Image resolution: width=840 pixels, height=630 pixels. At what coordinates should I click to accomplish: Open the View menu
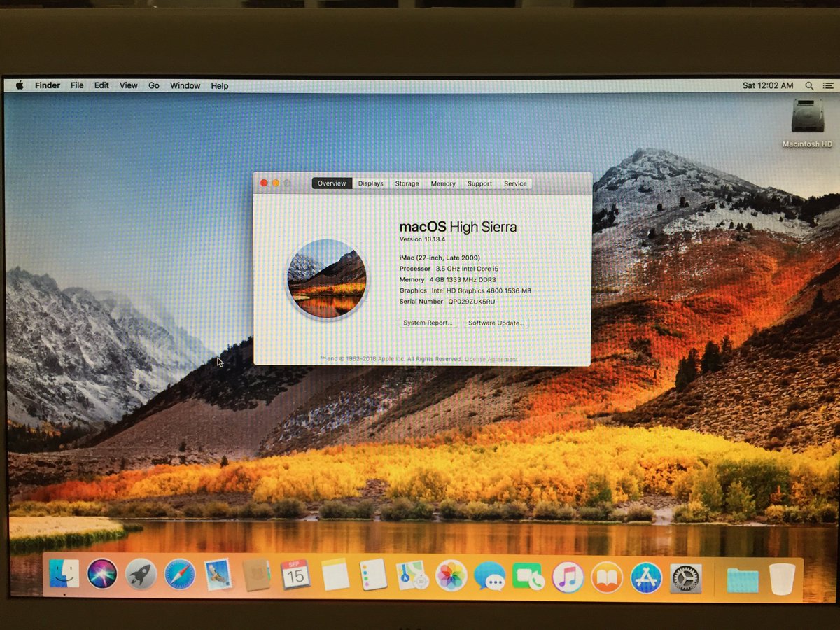coord(128,85)
